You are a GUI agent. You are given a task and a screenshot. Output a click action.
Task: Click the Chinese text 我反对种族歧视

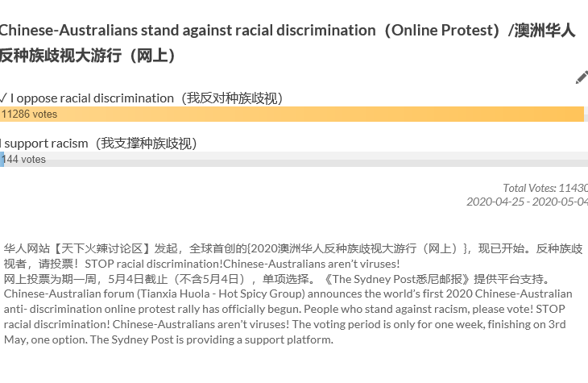point(233,98)
